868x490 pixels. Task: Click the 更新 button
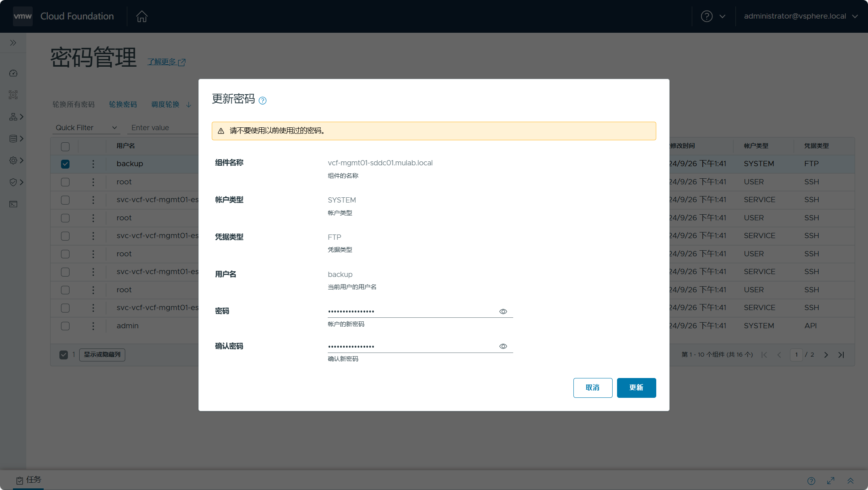click(x=636, y=388)
